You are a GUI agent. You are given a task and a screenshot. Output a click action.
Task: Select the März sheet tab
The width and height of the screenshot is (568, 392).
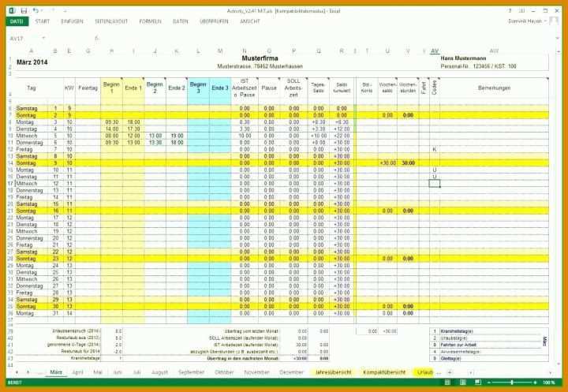click(x=56, y=372)
